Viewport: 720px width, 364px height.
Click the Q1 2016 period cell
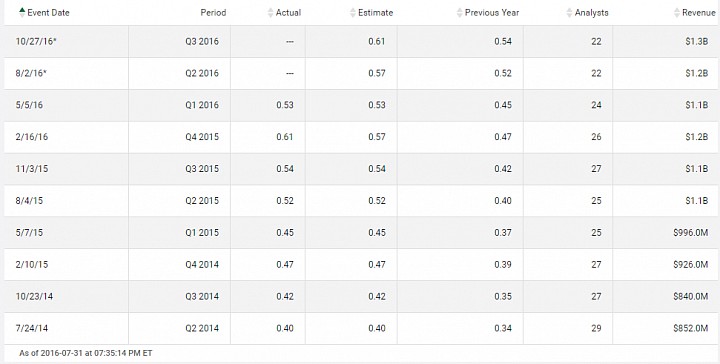[202, 105]
